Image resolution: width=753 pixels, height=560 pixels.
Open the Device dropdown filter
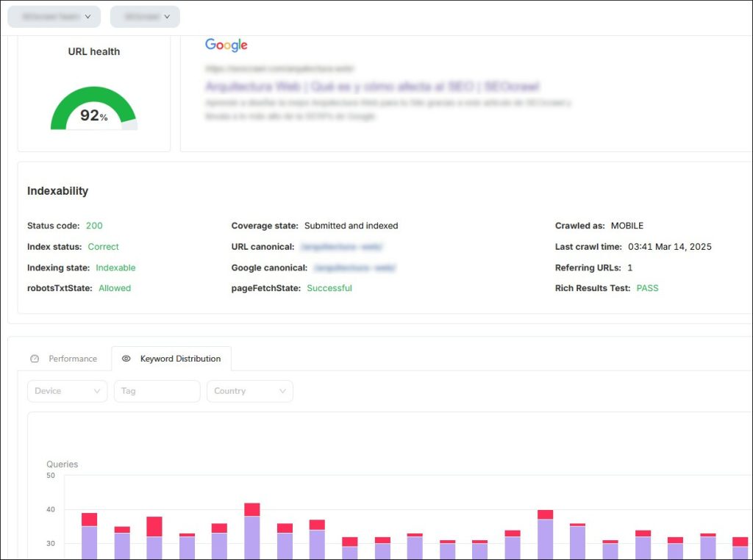tap(67, 391)
